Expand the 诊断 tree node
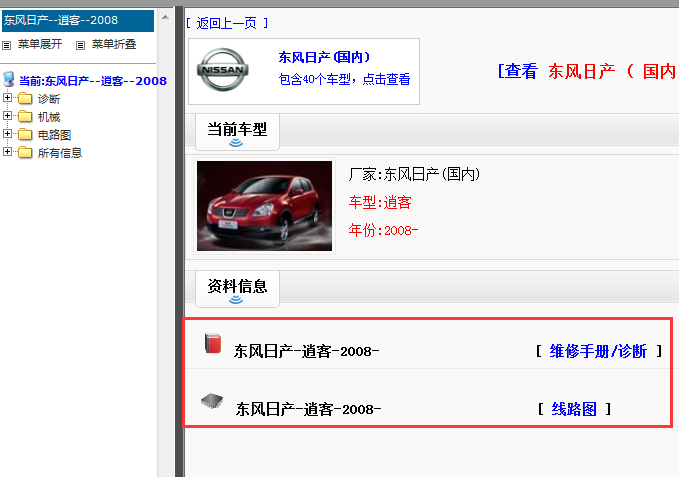Screen dimensions: 679x477 point(7,98)
